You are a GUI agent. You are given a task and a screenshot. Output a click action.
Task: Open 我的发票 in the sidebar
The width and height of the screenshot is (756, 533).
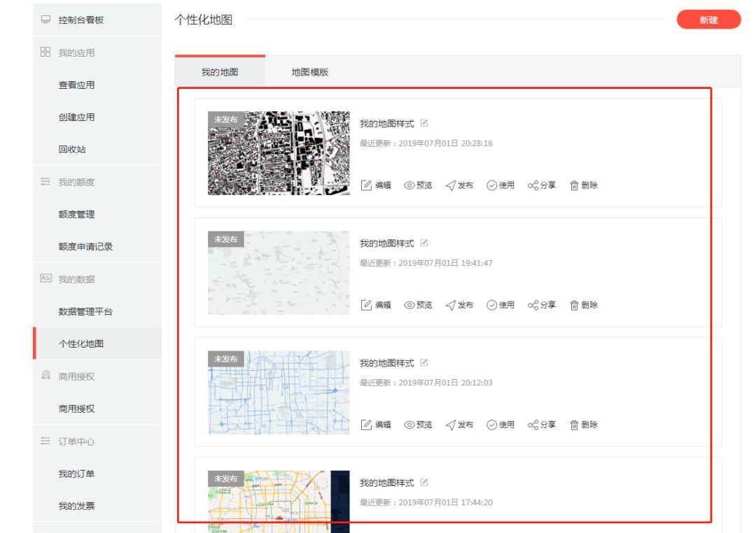click(76, 506)
